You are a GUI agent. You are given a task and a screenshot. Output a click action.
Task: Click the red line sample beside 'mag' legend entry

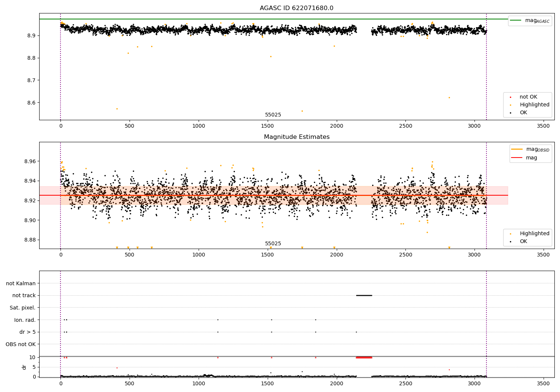click(517, 158)
